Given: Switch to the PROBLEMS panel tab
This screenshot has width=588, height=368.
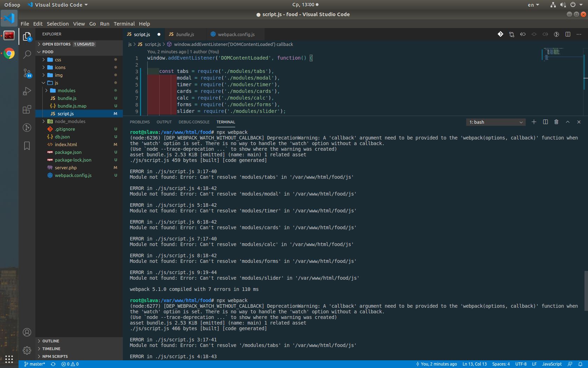Looking at the screenshot, I should [x=140, y=122].
